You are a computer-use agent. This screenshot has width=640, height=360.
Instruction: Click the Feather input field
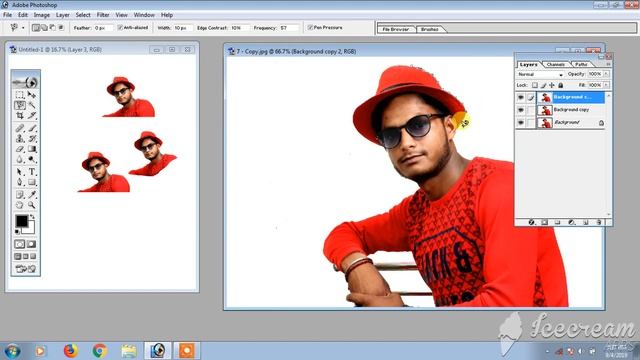pos(103,28)
